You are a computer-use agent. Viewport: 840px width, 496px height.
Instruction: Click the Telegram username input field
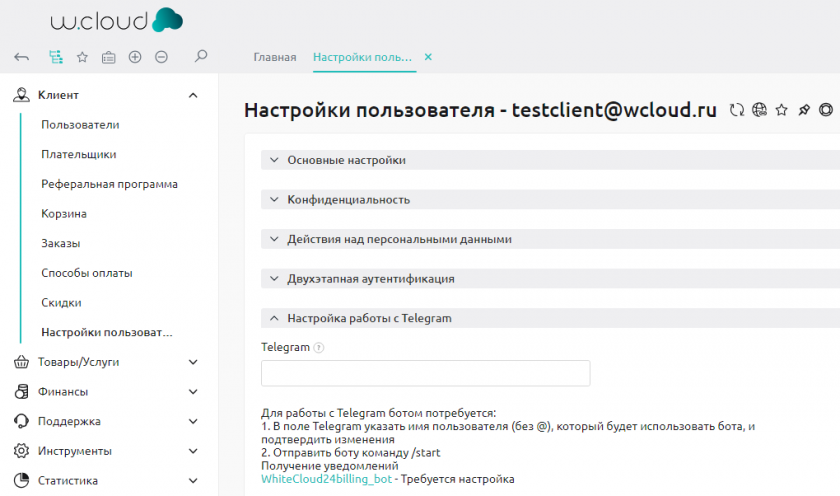(x=425, y=373)
